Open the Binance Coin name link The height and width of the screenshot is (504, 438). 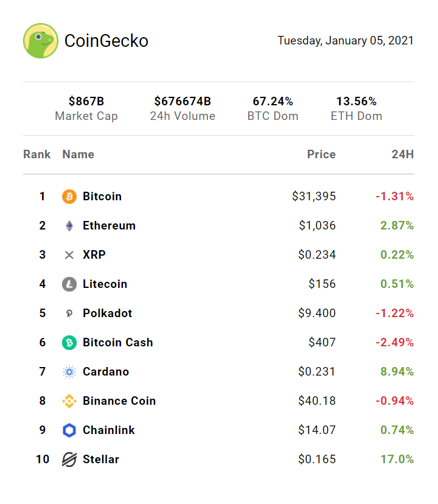119,401
